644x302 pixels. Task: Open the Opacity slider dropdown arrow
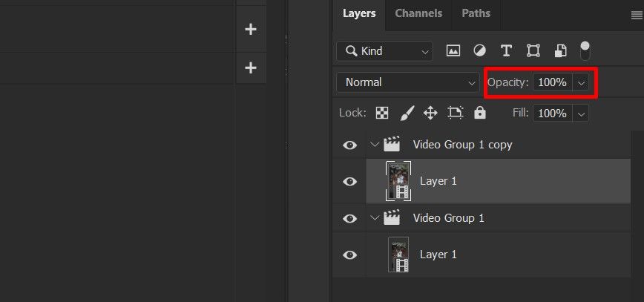click(581, 82)
